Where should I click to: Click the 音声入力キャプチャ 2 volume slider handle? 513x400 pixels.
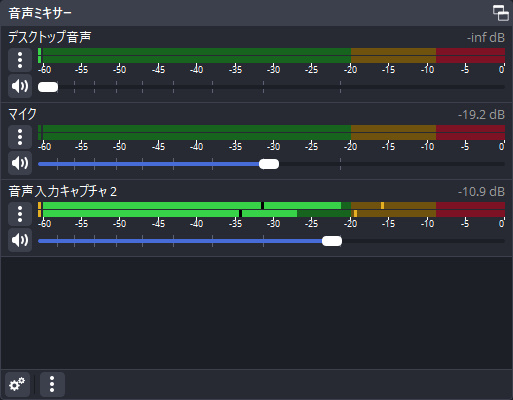[332, 241]
